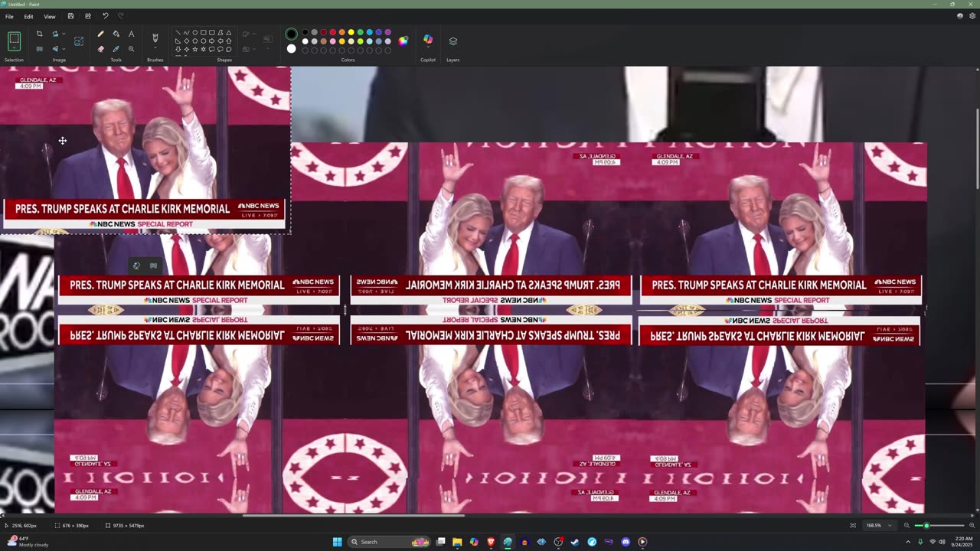This screenshot has width=980, height=551.
Task: Select the Magnifier tool
Action: click(x=131, y=49)
